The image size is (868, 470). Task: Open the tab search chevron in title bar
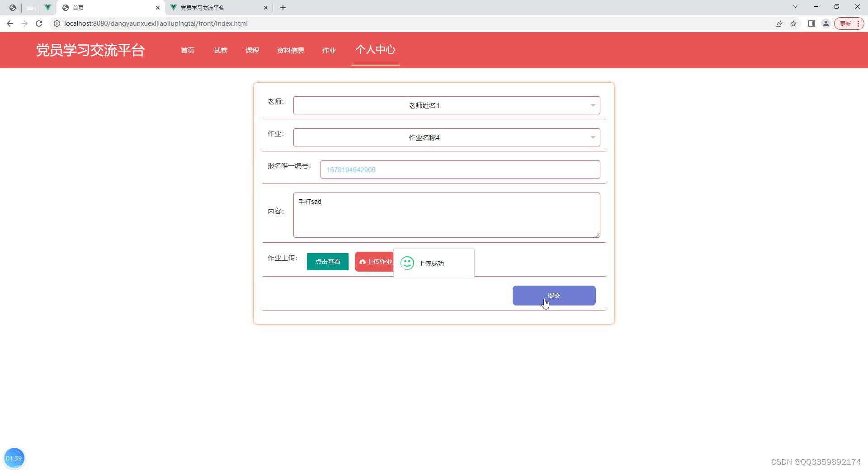pyautogui.click(x=795, y=7)
